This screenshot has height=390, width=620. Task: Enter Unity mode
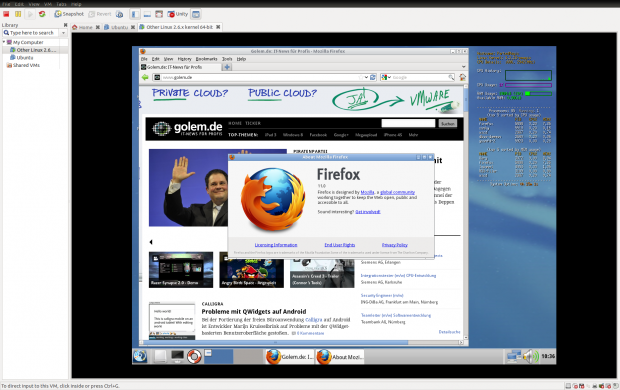[x=178, y=14]
